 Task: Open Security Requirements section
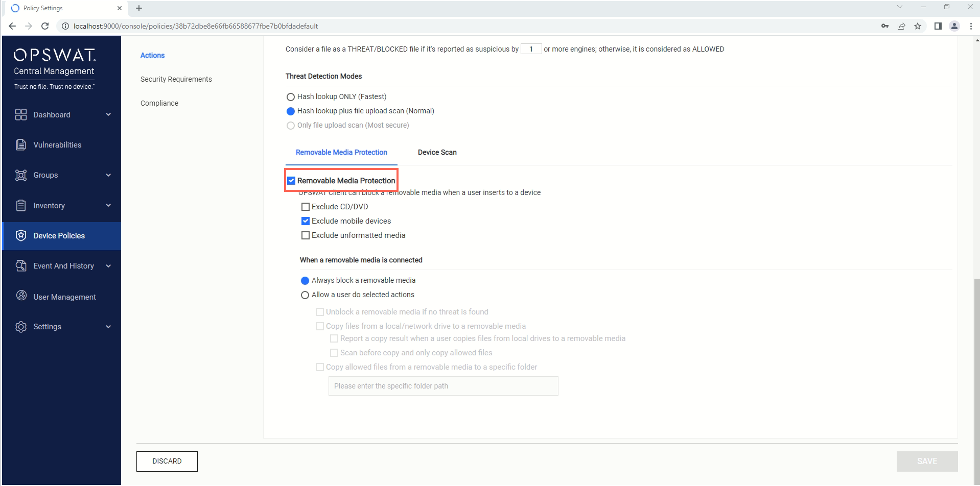click(176, 79)
